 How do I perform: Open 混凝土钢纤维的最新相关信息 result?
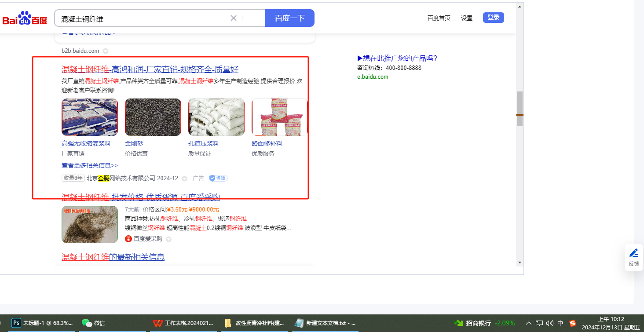tap(113, 257)
